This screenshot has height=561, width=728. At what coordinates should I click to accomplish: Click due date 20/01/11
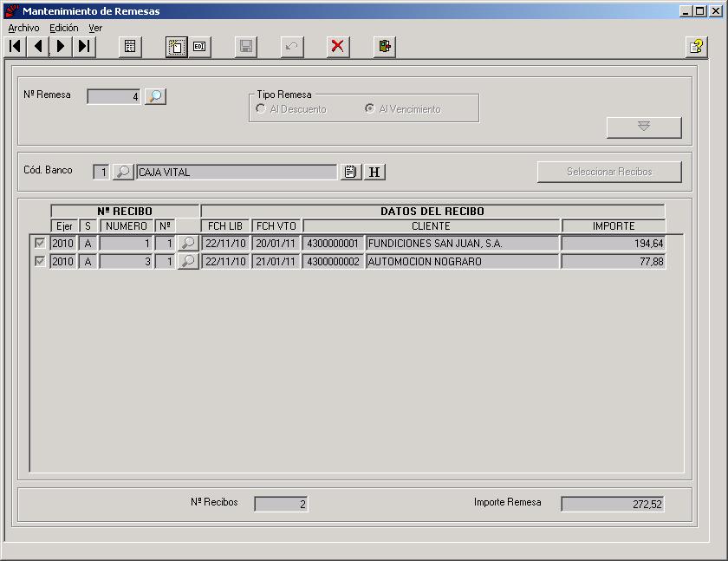point(276,244)
